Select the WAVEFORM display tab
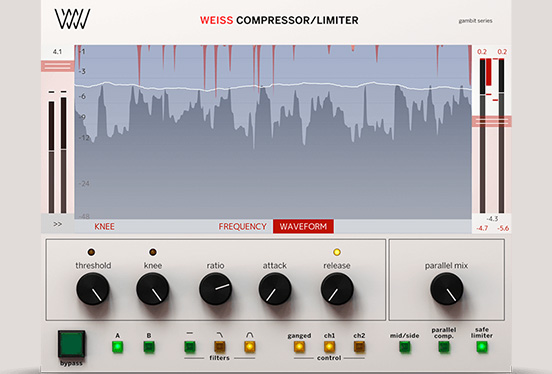The image size is (552, 374). 303,226
